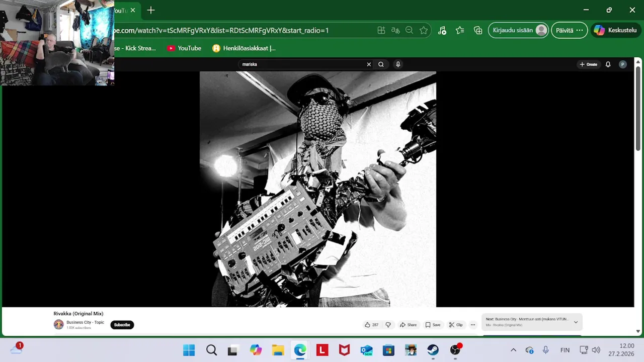Open OBS Studio from the taskbar
The image size is (644, 362).
[x=455, y=350]
